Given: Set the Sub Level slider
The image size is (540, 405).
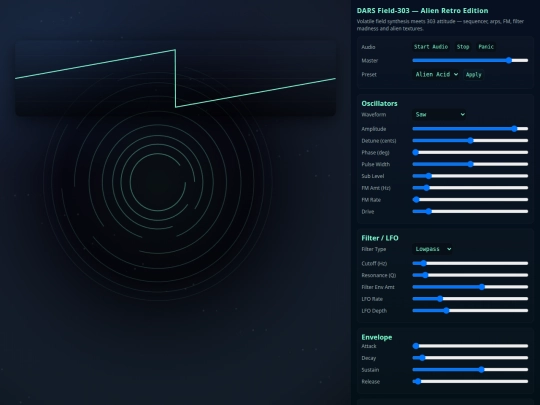Looking at the screenshot, I should click(470, 176).
